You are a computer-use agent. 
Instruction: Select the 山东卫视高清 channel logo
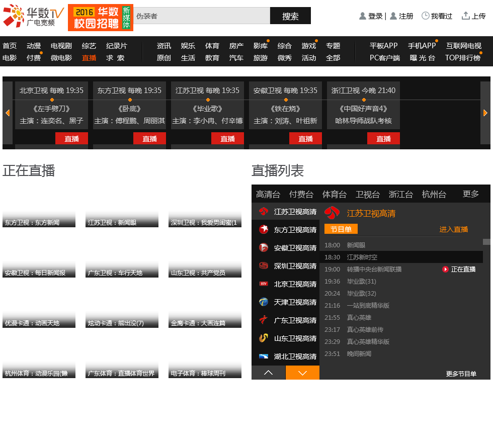264,338
